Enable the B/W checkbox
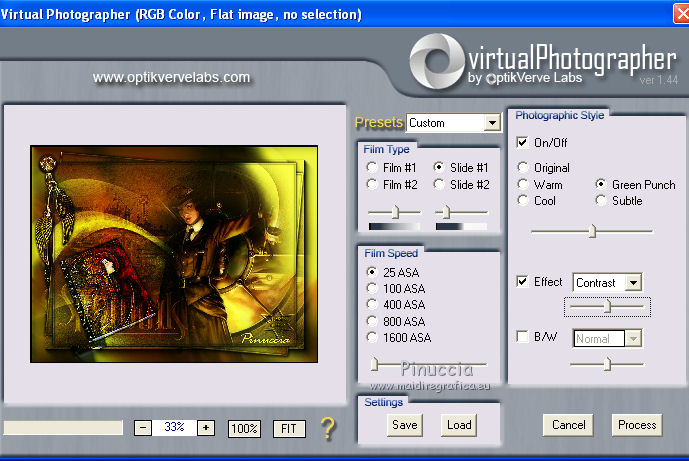689x461 pixels. click(x=522, y=337)
